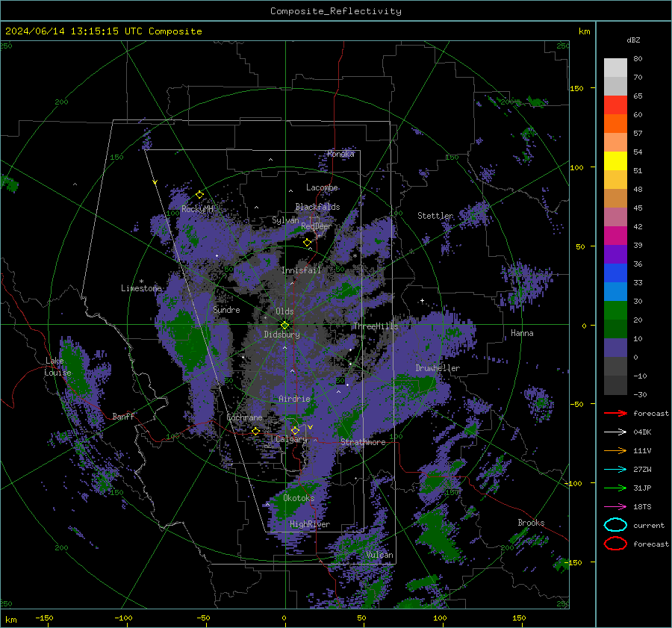Click the Strathmore town label
This screenshot has width=672, height=628.
363,442
